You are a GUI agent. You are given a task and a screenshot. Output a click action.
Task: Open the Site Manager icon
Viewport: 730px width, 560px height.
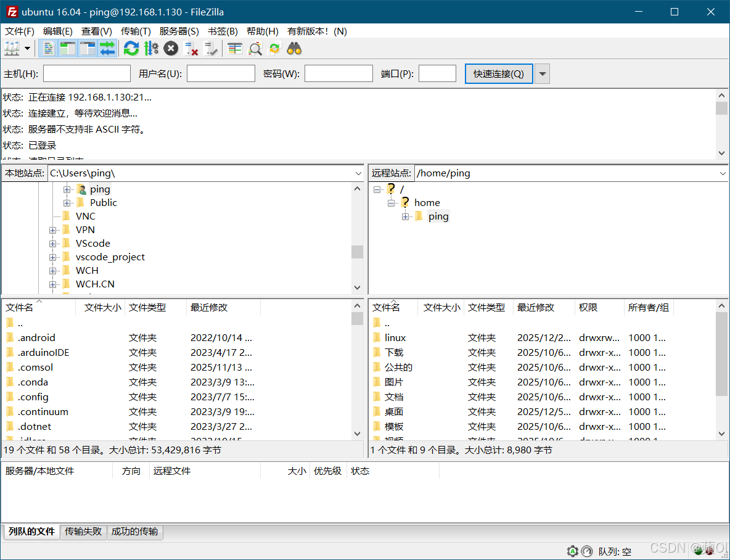(12, 49)
